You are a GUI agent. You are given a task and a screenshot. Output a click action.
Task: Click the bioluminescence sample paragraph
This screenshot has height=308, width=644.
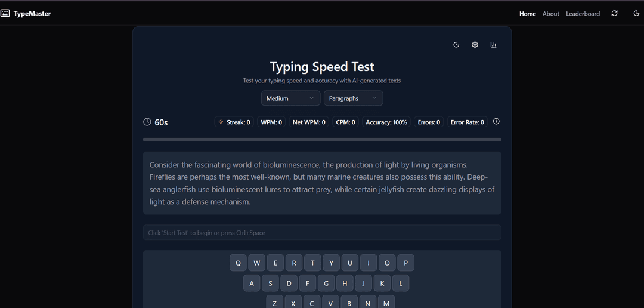click(322, 183)
